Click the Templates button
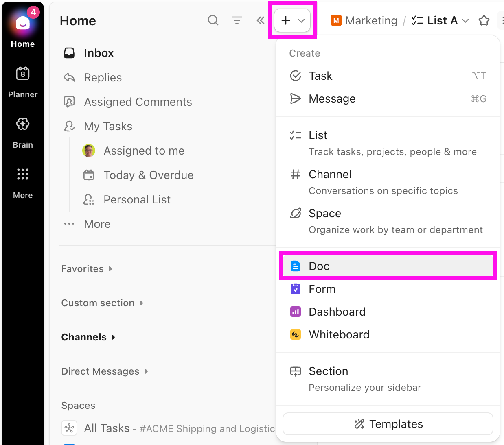The width and height of the screenshot is (504, 445). (388, 423)
